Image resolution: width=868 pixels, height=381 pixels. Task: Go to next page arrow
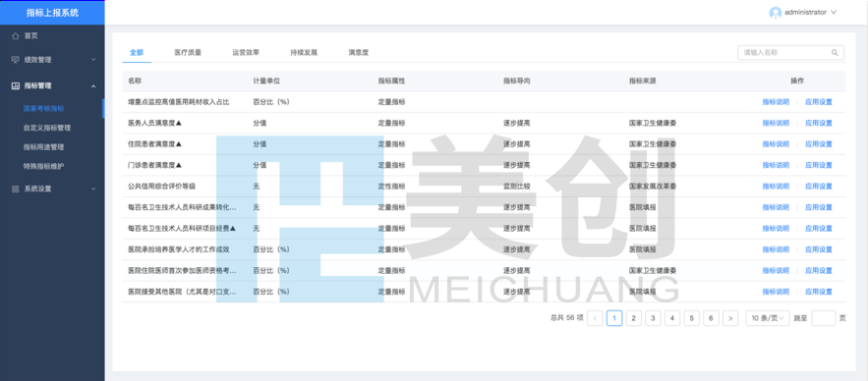[x=730, y=318]
